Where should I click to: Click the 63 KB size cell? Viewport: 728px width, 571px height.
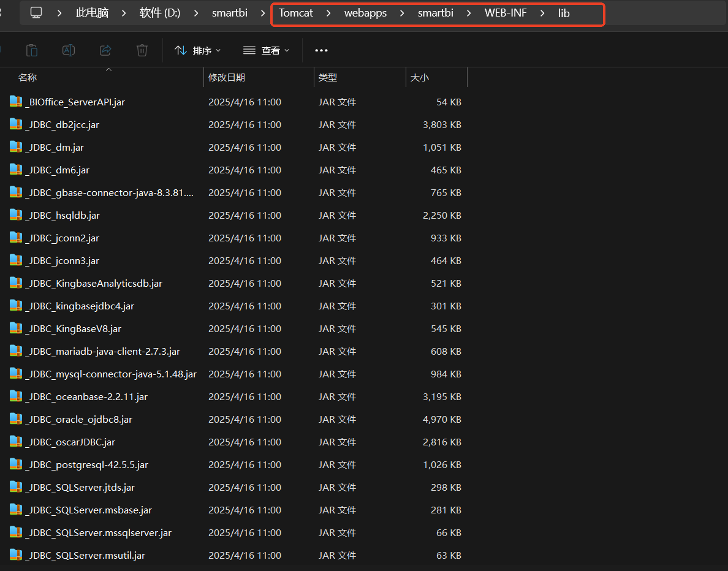(x=449, y=556)
